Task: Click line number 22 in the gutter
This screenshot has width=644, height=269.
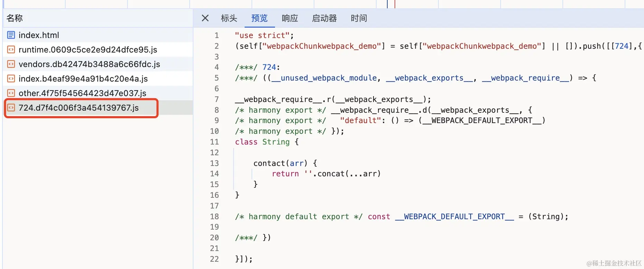Action: tap(215, 259)
